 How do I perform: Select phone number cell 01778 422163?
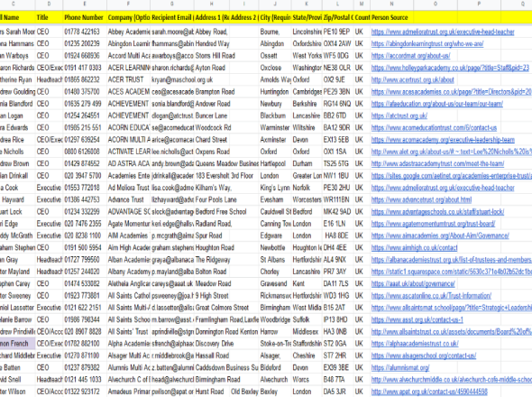85,32
